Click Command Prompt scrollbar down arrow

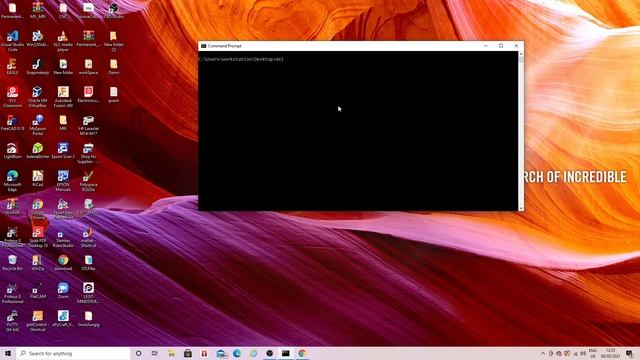[x=521, y=208]
